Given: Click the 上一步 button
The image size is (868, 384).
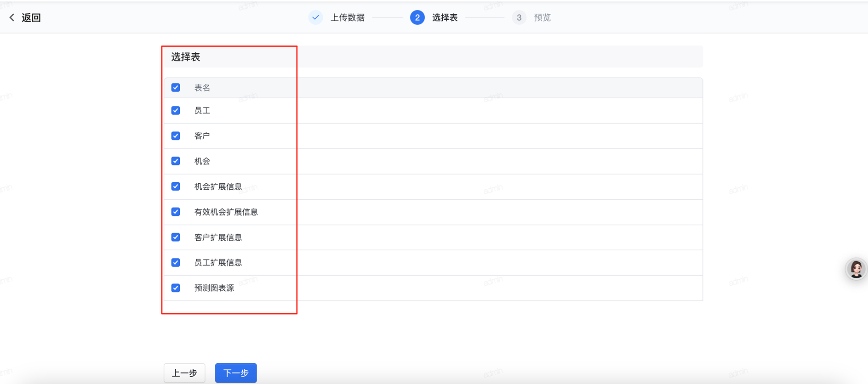Looking at the screenshot, I should pyautogui.click(x=184, y=373).
